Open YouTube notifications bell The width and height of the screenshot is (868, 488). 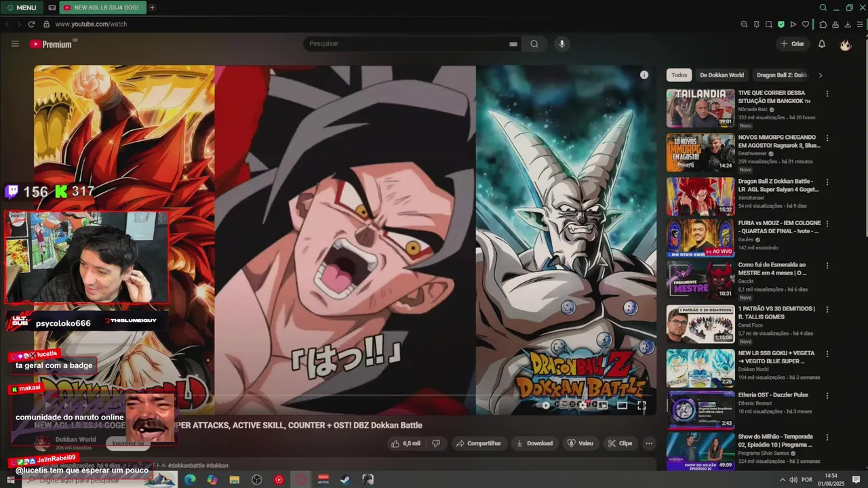822,44
